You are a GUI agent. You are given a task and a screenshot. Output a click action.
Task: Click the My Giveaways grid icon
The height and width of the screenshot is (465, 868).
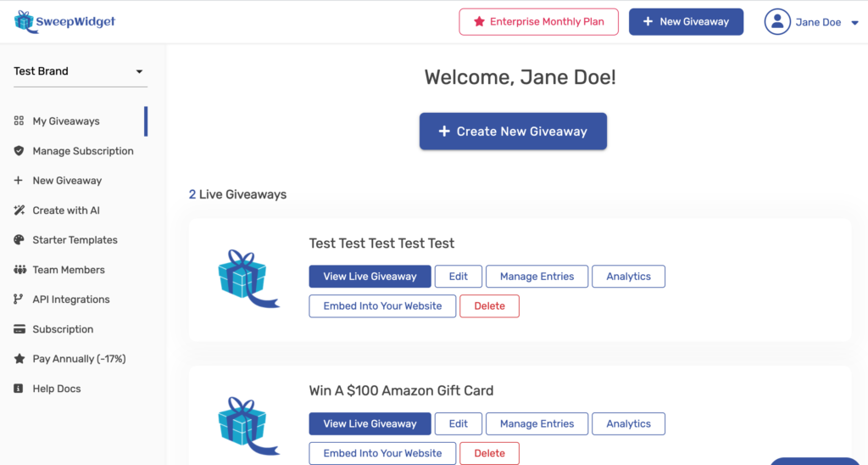tap(19, 120)
